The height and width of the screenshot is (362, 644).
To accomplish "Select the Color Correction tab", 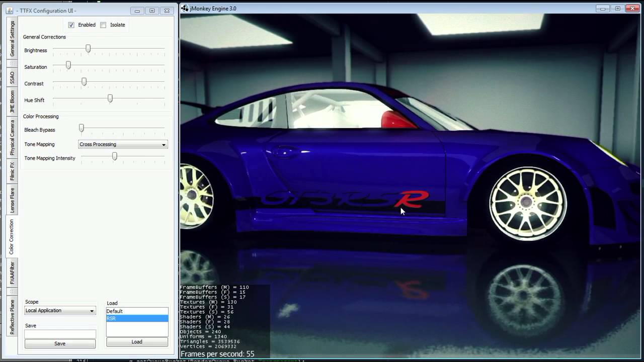I will pyautogui.click(x=12, y=237).
